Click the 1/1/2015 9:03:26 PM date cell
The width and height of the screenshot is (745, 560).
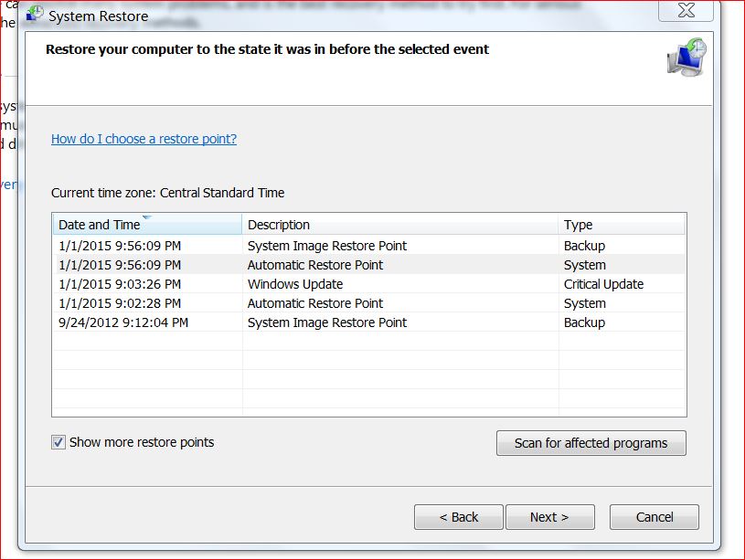click(x=119, y=284)
